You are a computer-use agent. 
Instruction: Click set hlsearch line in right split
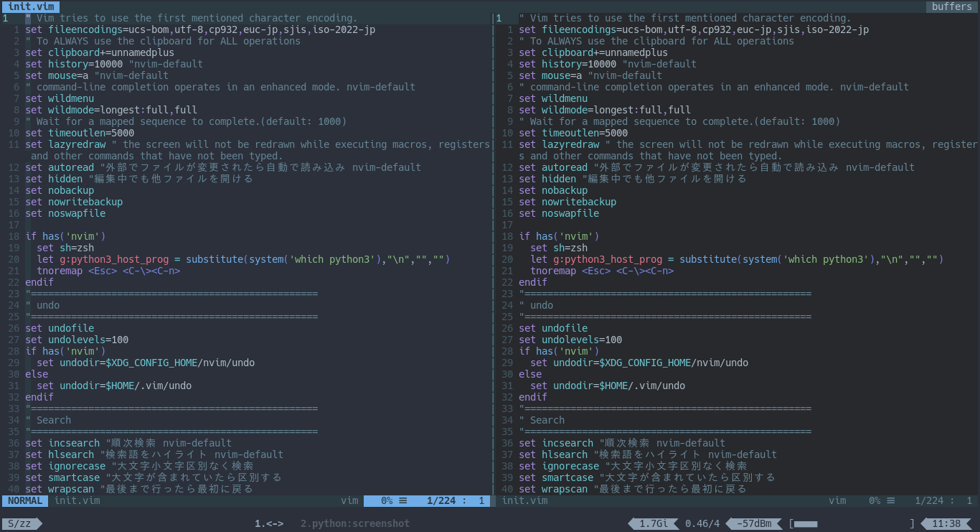(x=648, y=454)
